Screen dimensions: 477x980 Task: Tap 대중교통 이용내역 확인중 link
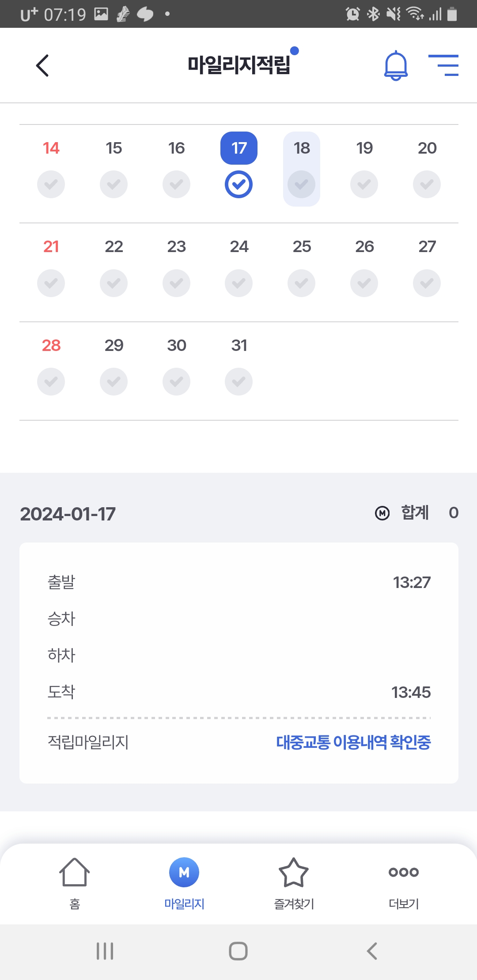353,743
